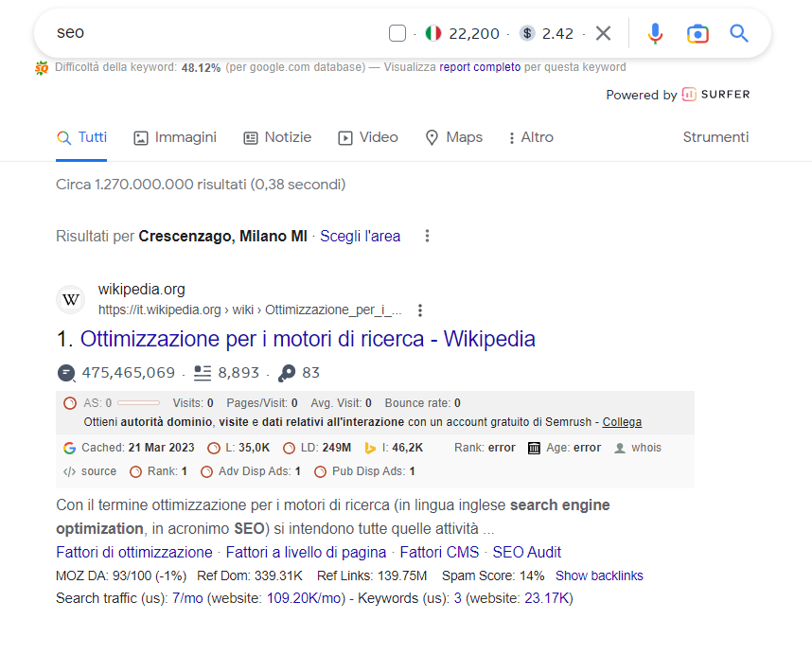
Task: Select the Tutti tab
Action: coord(81,137)
